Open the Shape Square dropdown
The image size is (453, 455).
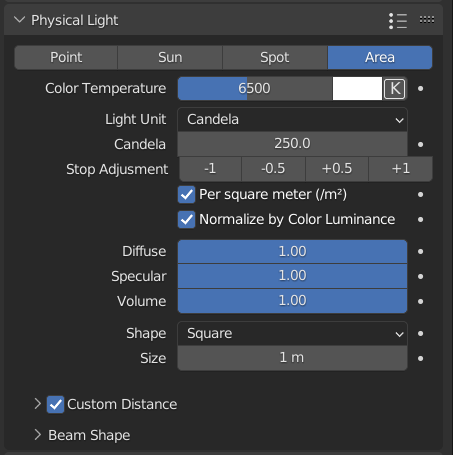point(292,333)
